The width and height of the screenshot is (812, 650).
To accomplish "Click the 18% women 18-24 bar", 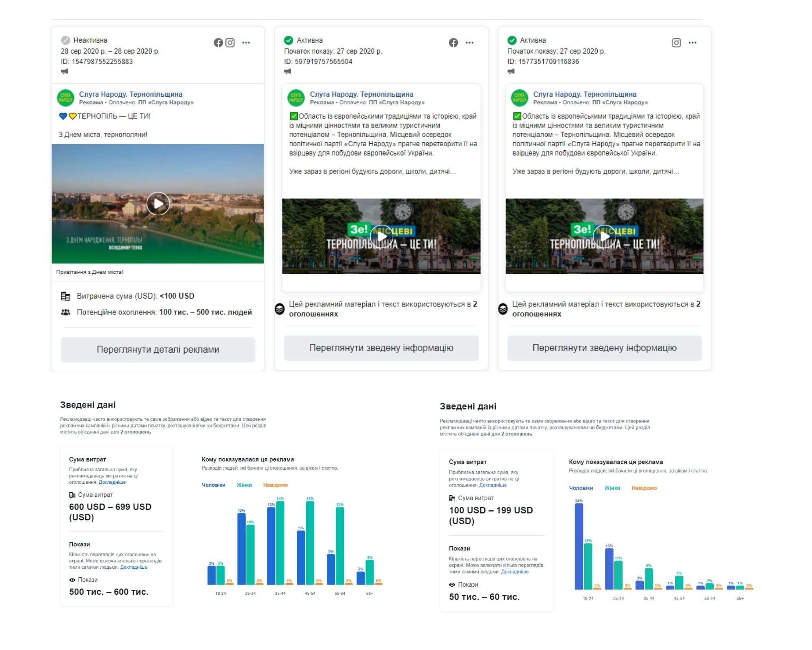I will pos(588,566).
